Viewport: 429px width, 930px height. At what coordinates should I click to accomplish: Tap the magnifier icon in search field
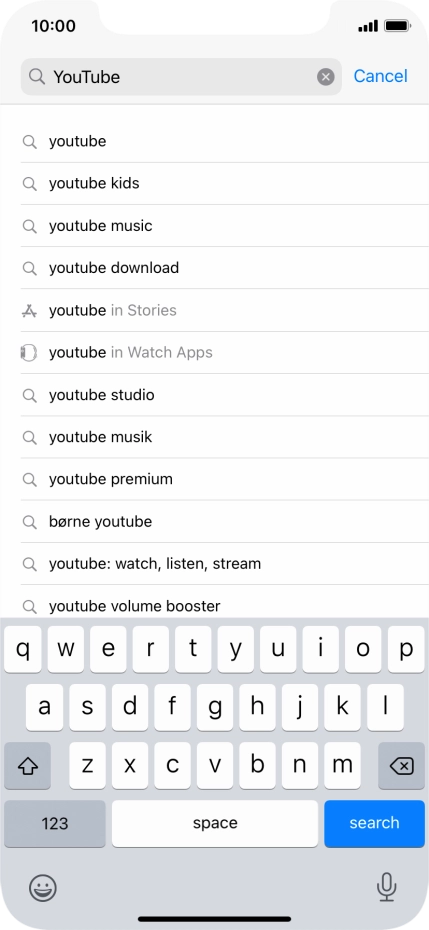pyautogui.click(x=37, y=77)
